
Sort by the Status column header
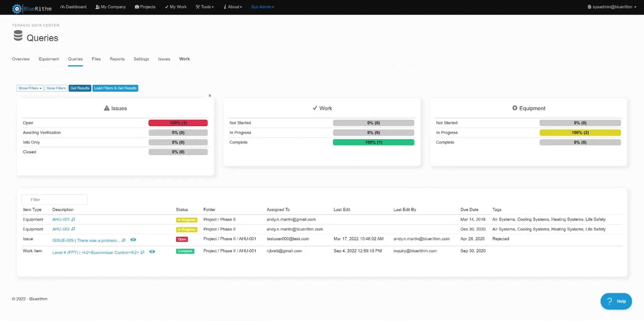[182, 210]
